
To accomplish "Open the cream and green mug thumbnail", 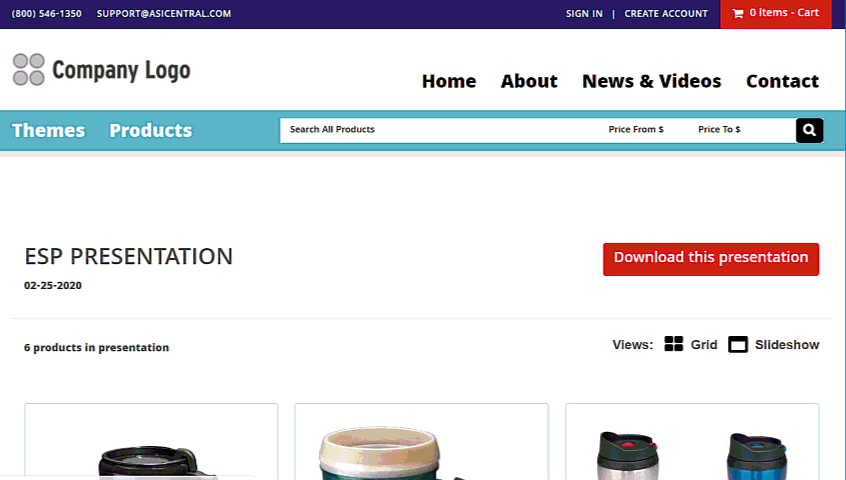I will click(x=421, y=441).
